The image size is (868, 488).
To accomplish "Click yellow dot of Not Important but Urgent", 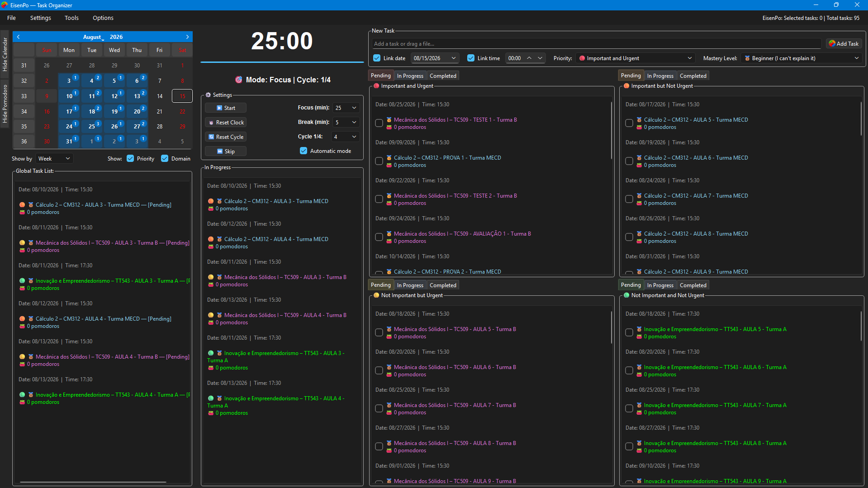I will 376,295.
